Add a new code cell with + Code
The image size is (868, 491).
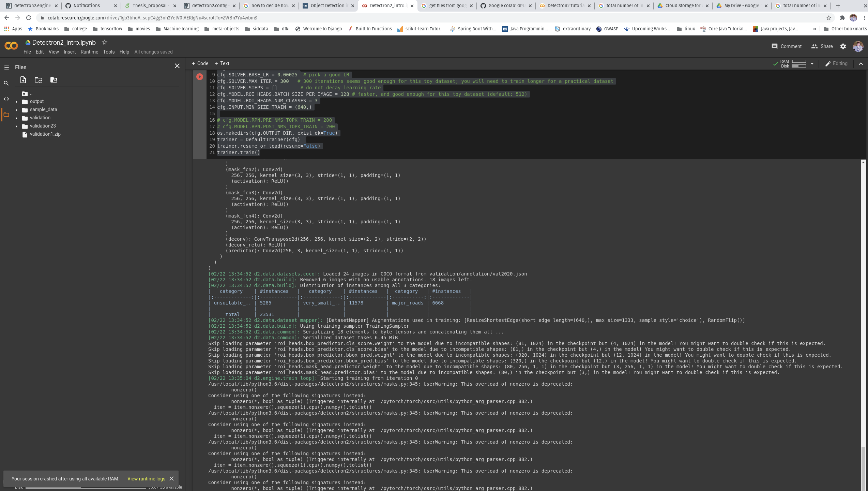coord(200,63)
